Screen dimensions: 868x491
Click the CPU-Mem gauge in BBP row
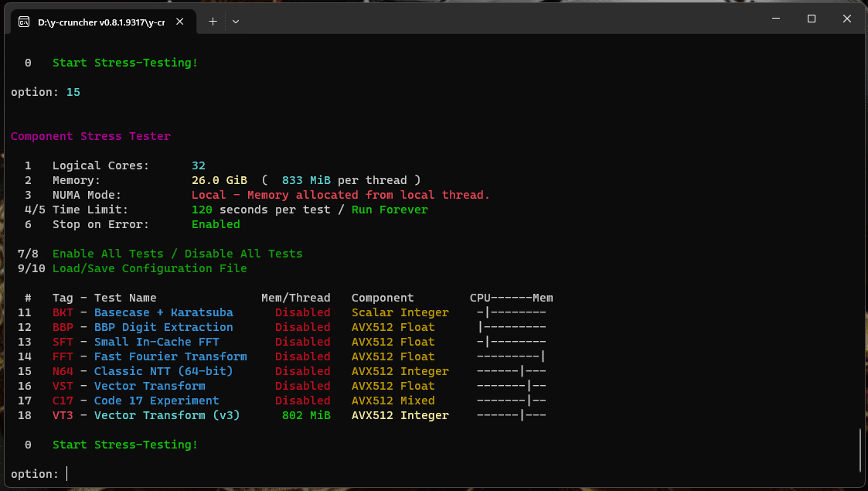click(x=512, y=327)
